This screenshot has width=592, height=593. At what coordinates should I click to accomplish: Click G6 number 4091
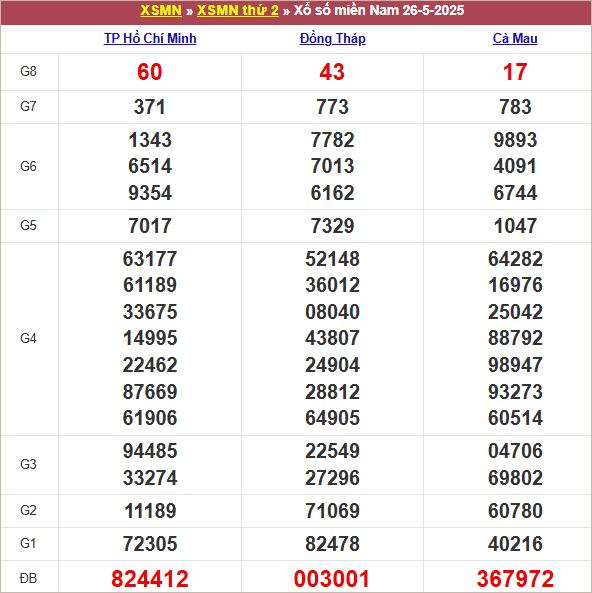point(515,166)
